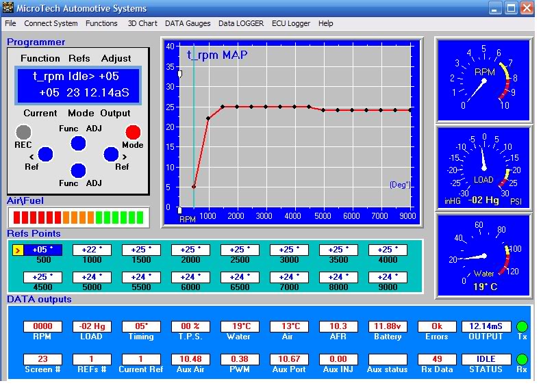Click the top Func ADJ blue button
The height and width of the screenshot is (392, 541).
pos(78,144)
